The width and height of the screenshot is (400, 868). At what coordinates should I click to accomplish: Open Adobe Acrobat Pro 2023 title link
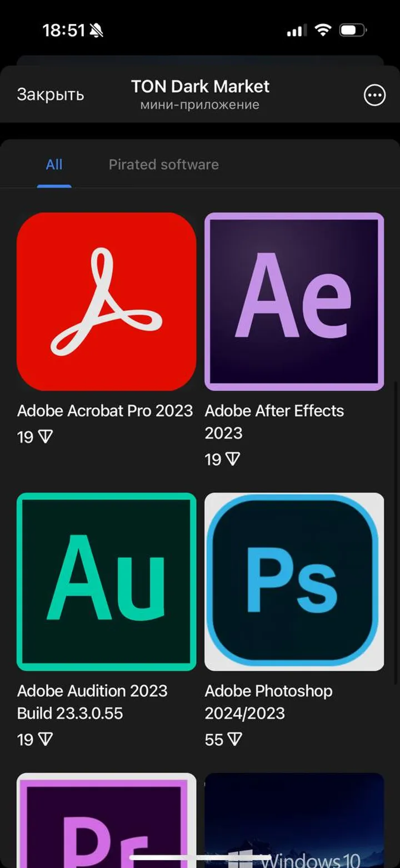coord(105,411)
